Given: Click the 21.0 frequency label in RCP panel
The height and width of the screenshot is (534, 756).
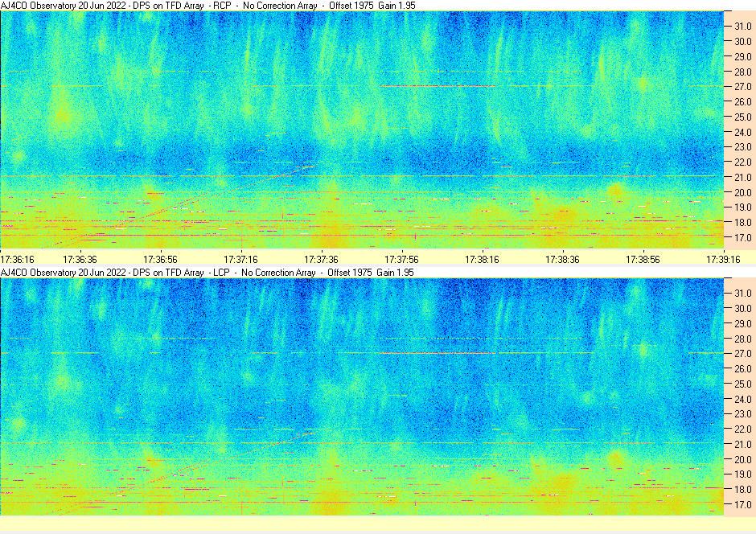Looking at the screenshot, I should (743, 178).
